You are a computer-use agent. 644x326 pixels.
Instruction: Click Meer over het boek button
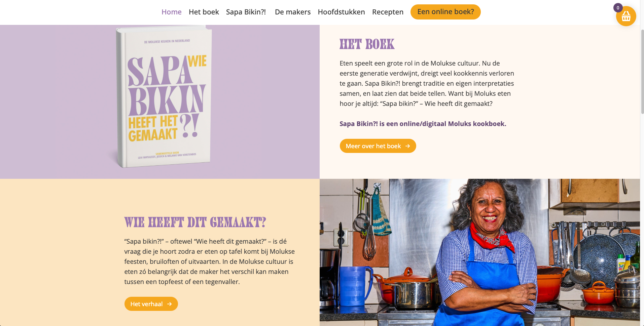378,146
